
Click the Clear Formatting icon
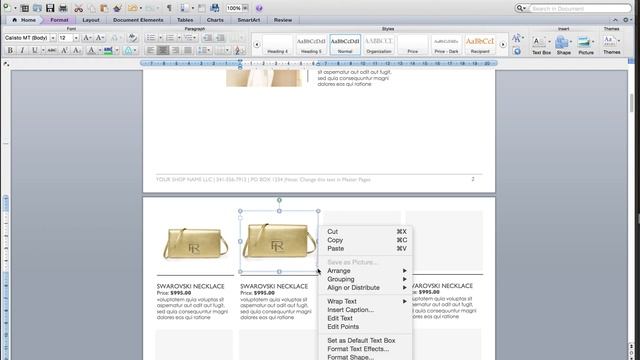[x=132, y=38]
